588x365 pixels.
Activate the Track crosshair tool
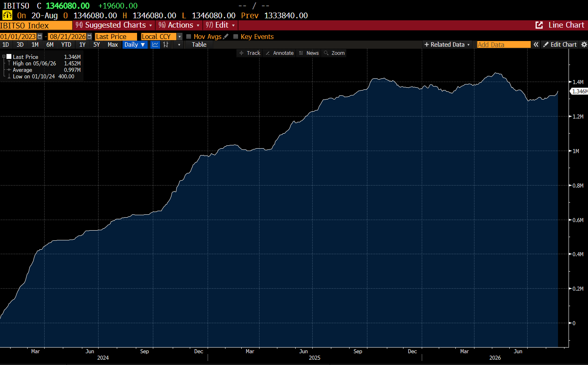250,53
